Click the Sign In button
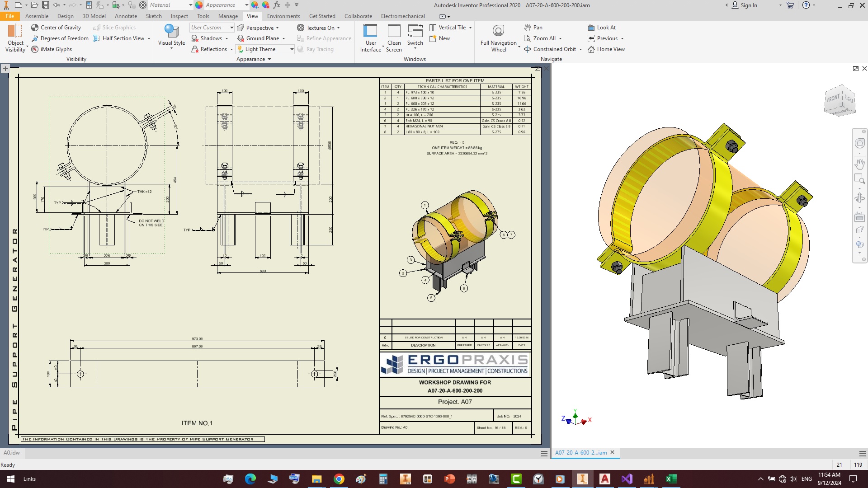The height and width of the screenshot is (488, 868). pyautogui.click(x=744, y=5)
